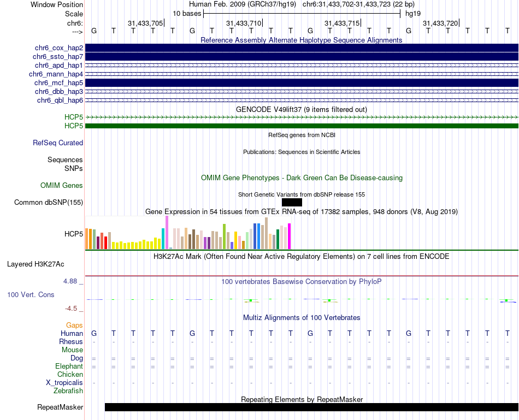Click the GTEx HCP5 expression bar chart
The width and height of the screenshot is (519, 420).
188,233
